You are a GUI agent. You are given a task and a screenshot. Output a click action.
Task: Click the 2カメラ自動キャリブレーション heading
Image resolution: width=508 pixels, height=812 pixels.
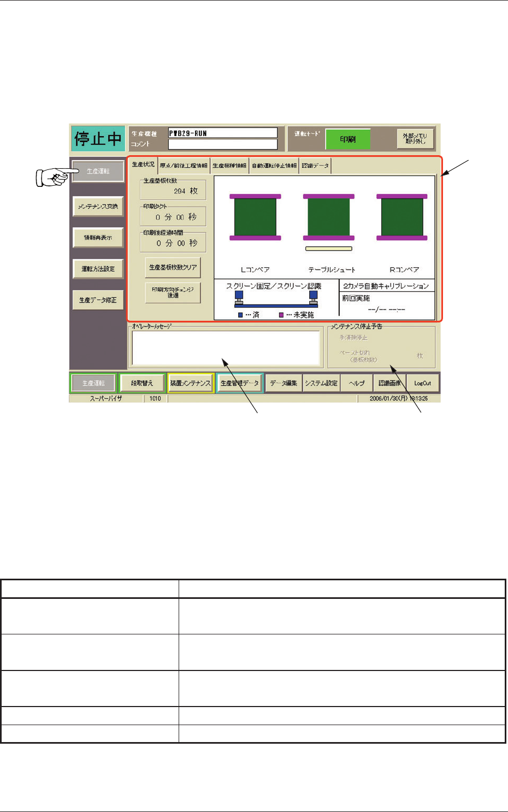click(x=386, y=286)
